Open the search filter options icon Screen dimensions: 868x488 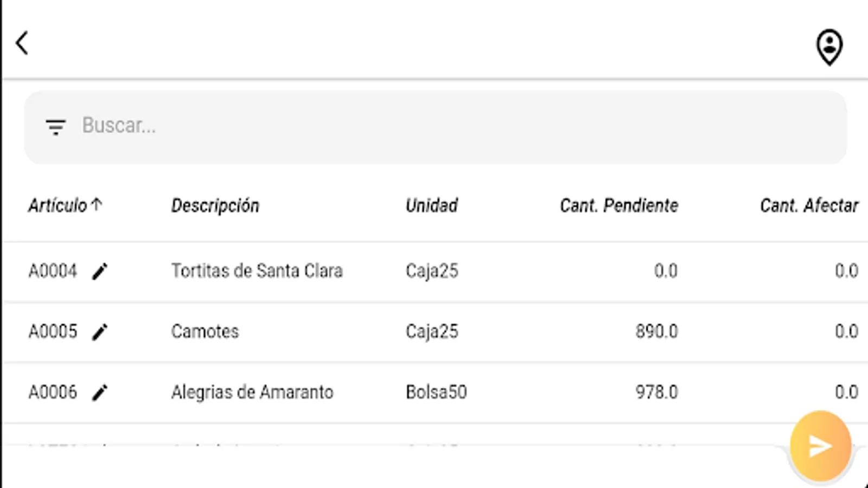click(x=55, y=127)
